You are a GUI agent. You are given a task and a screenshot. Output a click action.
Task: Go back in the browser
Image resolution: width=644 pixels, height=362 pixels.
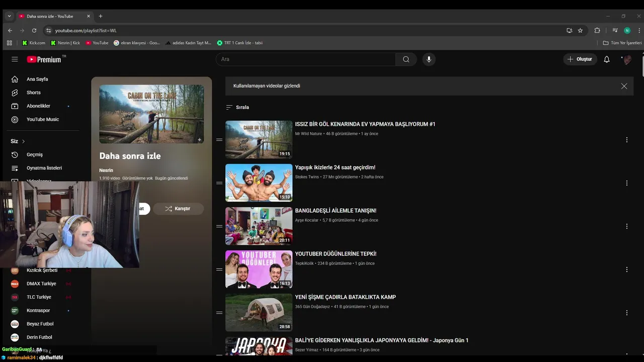[x=10, y=30]
